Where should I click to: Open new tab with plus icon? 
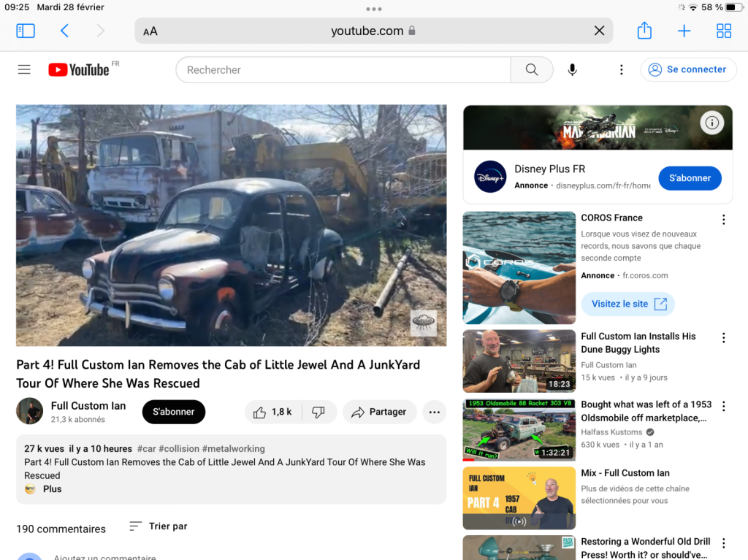click(x=684, y=31)
